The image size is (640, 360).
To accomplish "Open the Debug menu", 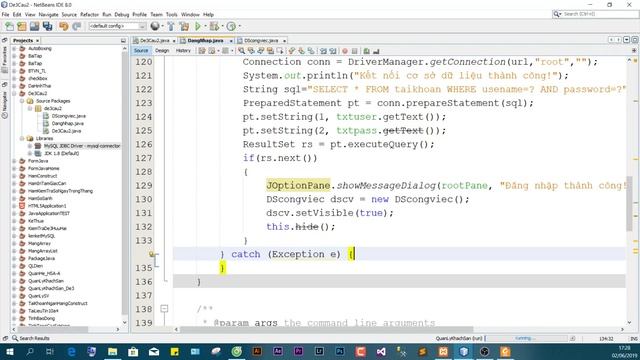I will (x=122, y=15).
